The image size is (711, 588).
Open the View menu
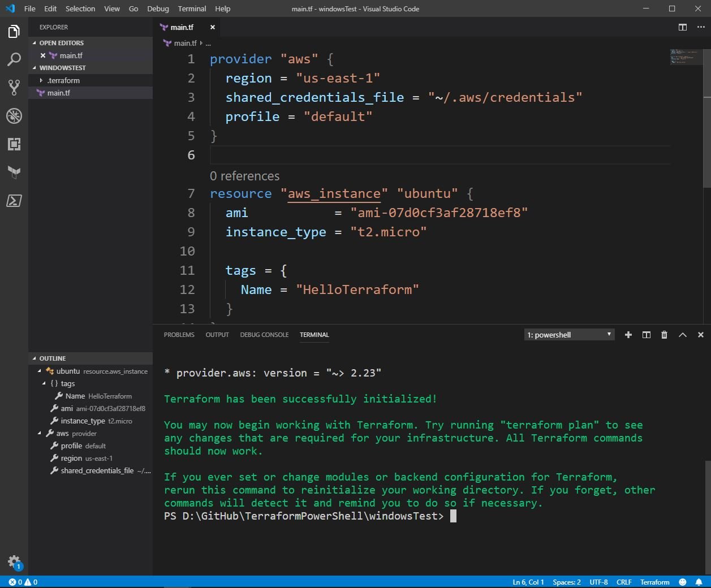click(112, 8)
